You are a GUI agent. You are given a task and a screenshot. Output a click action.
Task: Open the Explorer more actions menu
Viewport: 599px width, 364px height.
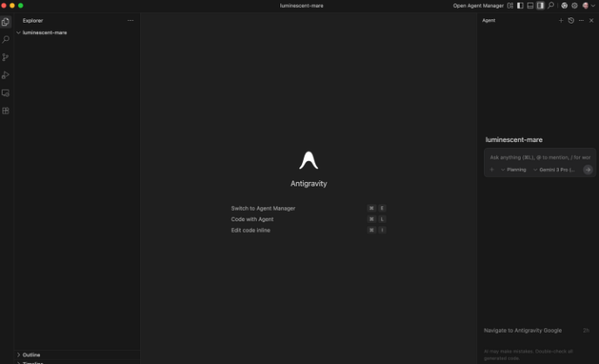pos(131,20)
